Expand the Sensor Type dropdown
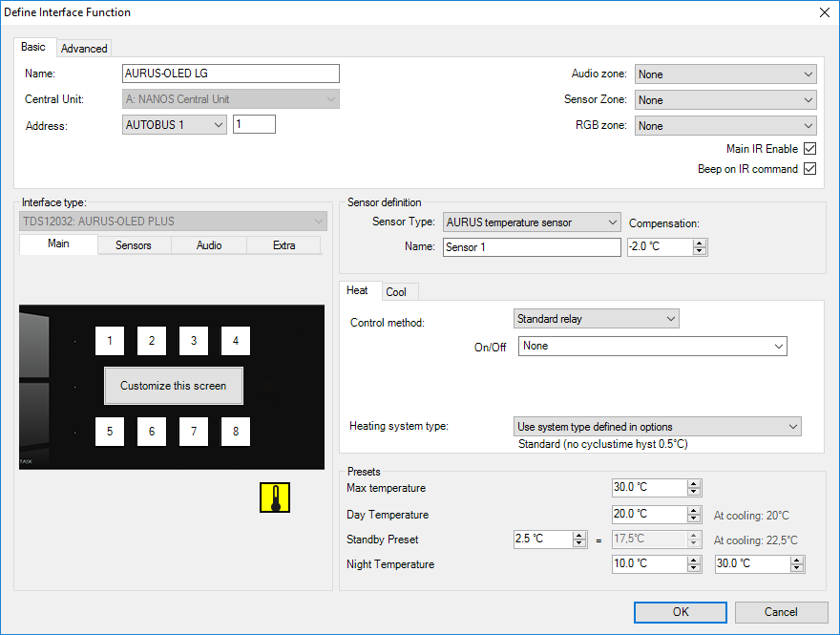 (532, 222)
